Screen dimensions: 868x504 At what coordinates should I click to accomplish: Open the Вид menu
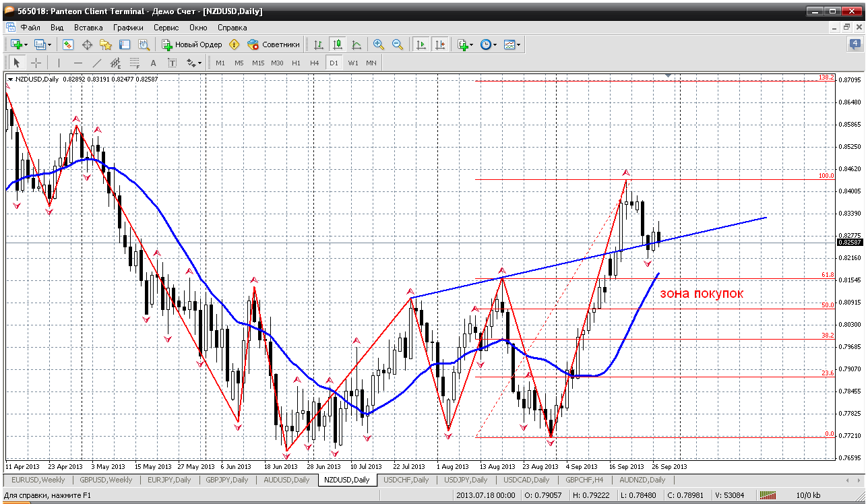pos(57,28)
